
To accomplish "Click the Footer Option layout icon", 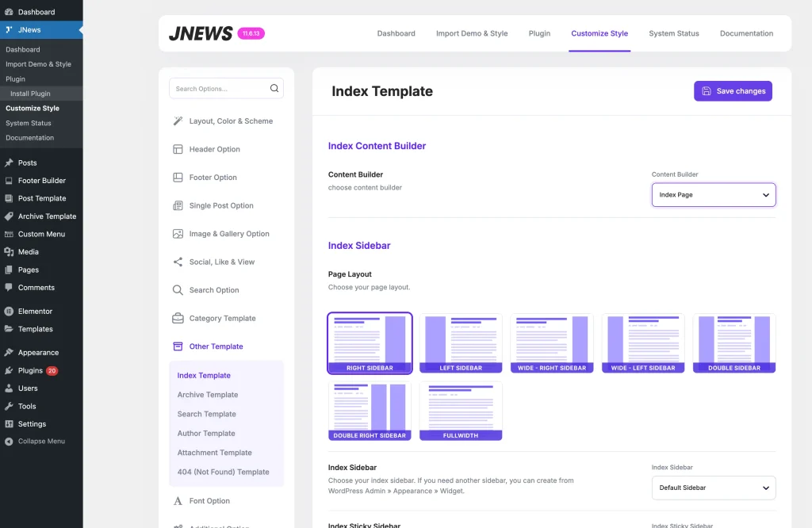I will (178, 178).
